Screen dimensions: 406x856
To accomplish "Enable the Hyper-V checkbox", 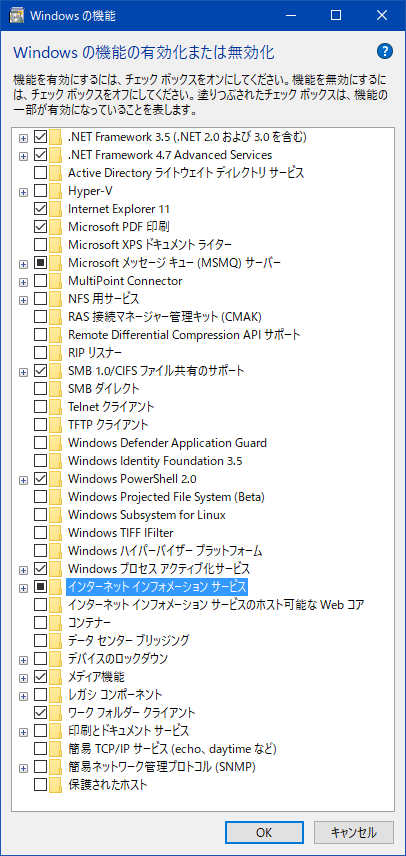I will [40, 191].
